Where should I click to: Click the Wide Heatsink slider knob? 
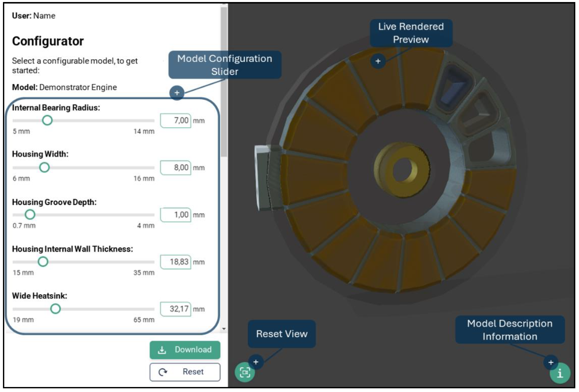click(x=55, y=309)
